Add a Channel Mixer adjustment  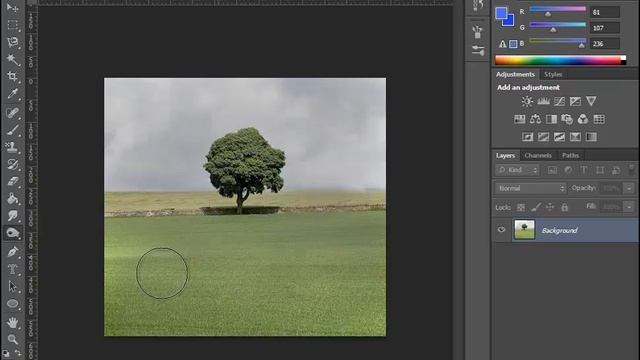583,119
